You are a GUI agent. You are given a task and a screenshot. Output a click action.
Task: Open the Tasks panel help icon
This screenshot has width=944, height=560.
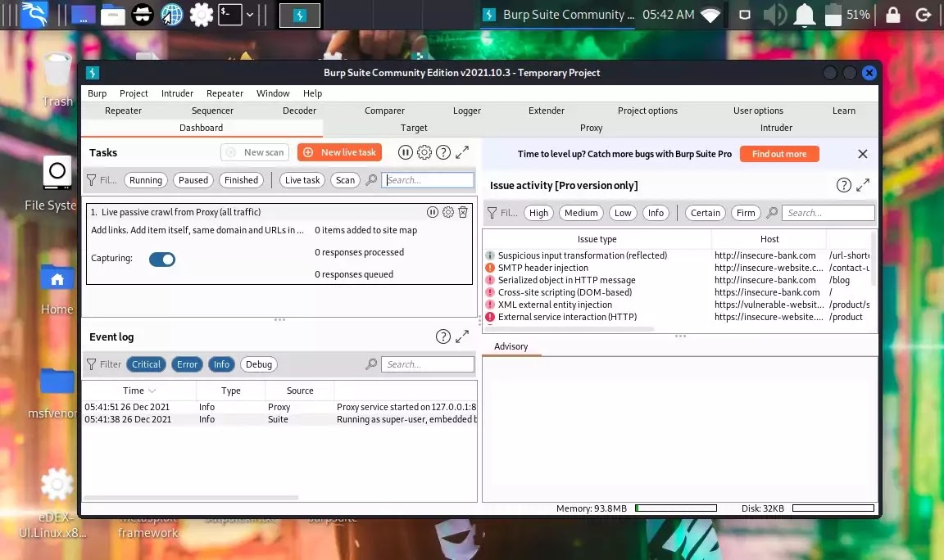443,153
